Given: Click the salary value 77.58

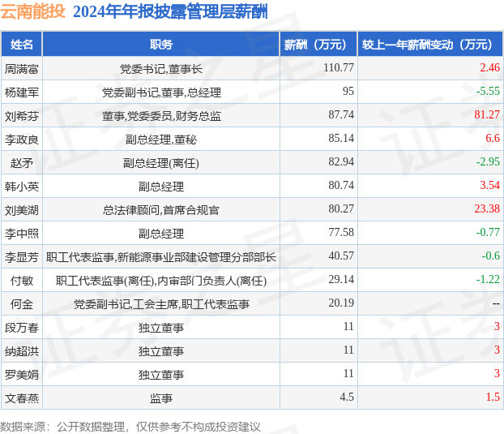Looking at the screenshot, I should (341, 232).
